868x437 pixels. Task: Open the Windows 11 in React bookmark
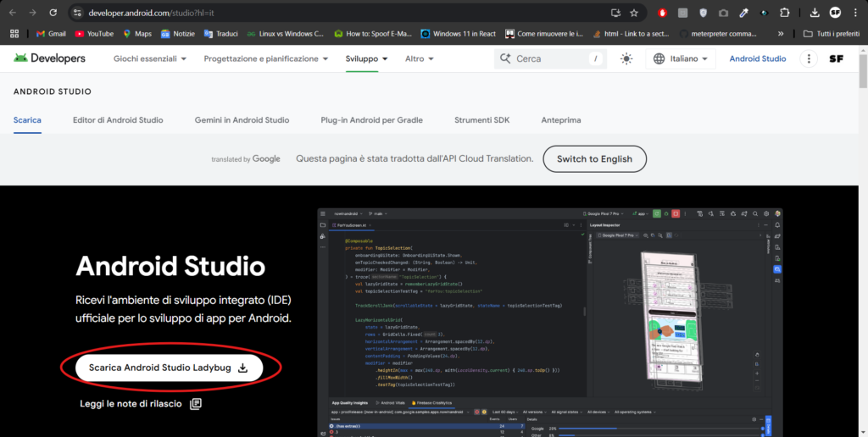[459, 34]
